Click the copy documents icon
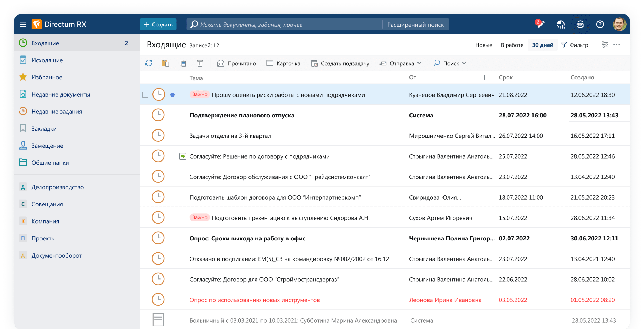This screenshot has height=329, width=644. [x=183, y=63]
